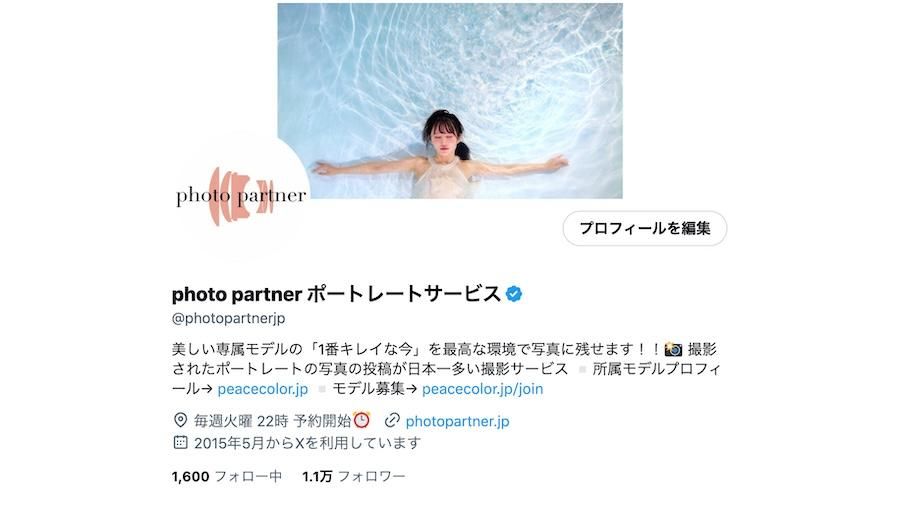
Task: Show the 1,600 フォロー中 following list
Action: point(227,476)
